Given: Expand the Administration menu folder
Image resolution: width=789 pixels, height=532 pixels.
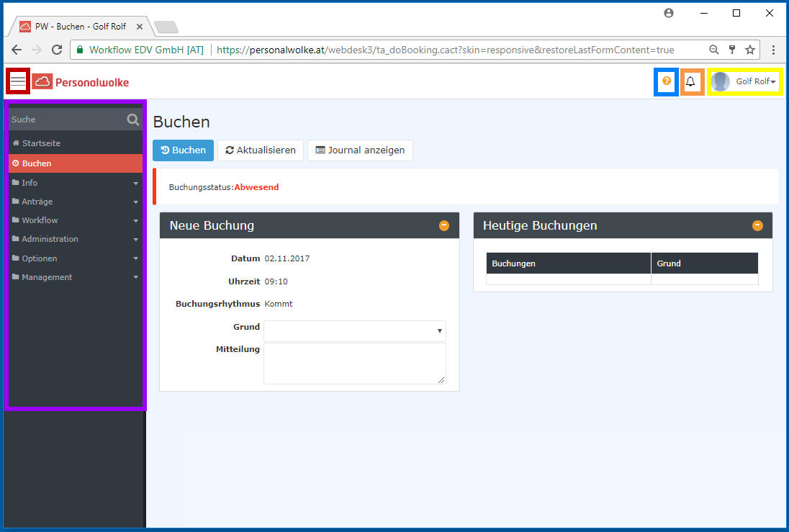Looking at the screenshot, I should [75, 239].
